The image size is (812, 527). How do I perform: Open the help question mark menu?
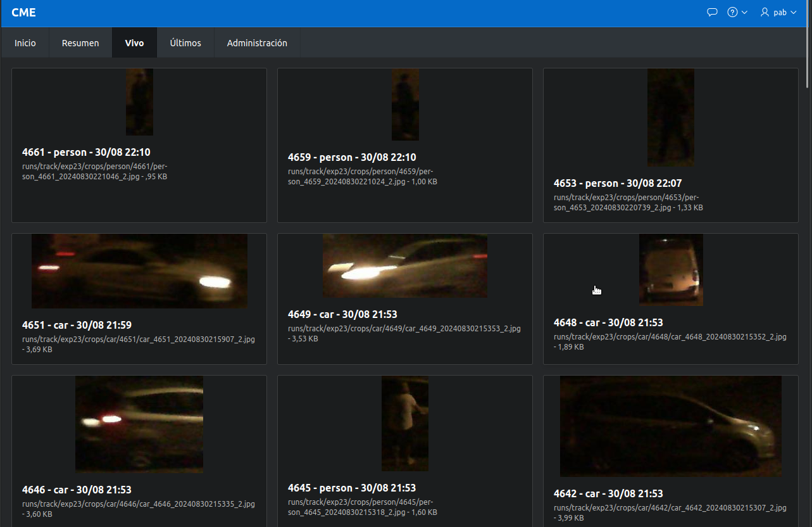pyautogui.click(x=737, y=12)
